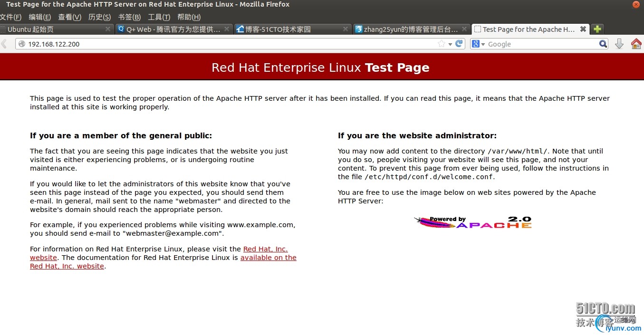Click the globe site identity icon
Viewport: 644px width, 336px height.
(21, 44)
